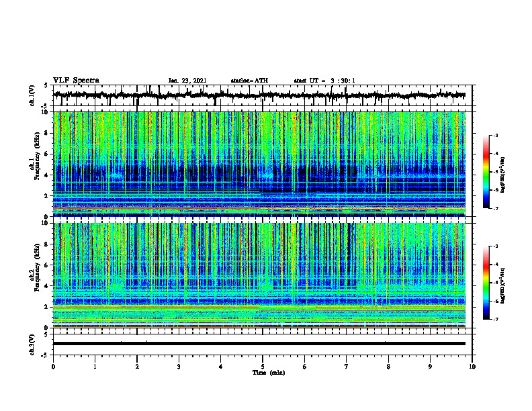
Task: Select the date text "Jan. 23, 2021"
Action: click(187, 81)
